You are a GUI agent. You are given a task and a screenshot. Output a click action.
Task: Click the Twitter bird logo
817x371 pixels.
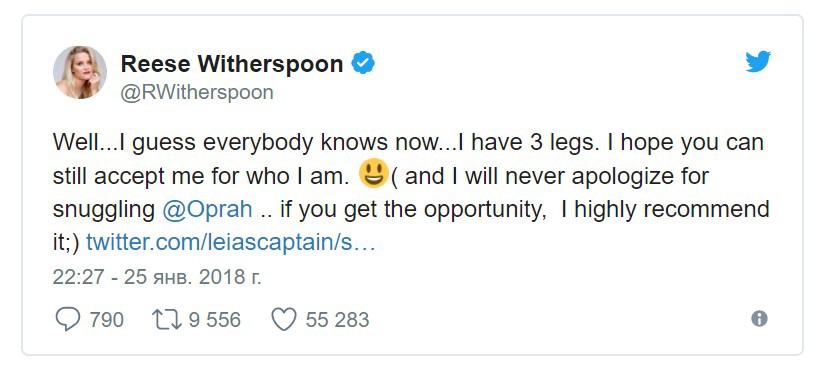(758, 61)
